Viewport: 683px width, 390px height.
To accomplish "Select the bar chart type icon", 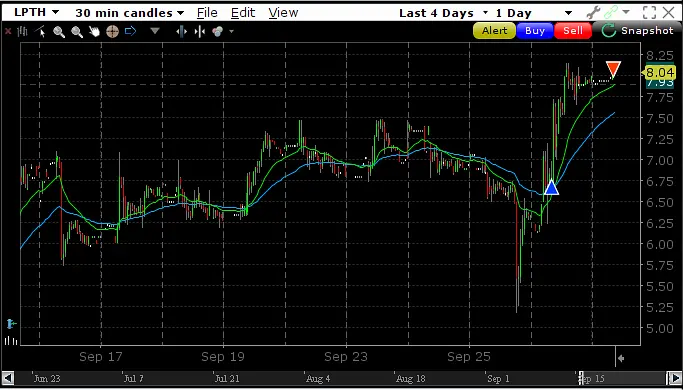I will point(22,31).
